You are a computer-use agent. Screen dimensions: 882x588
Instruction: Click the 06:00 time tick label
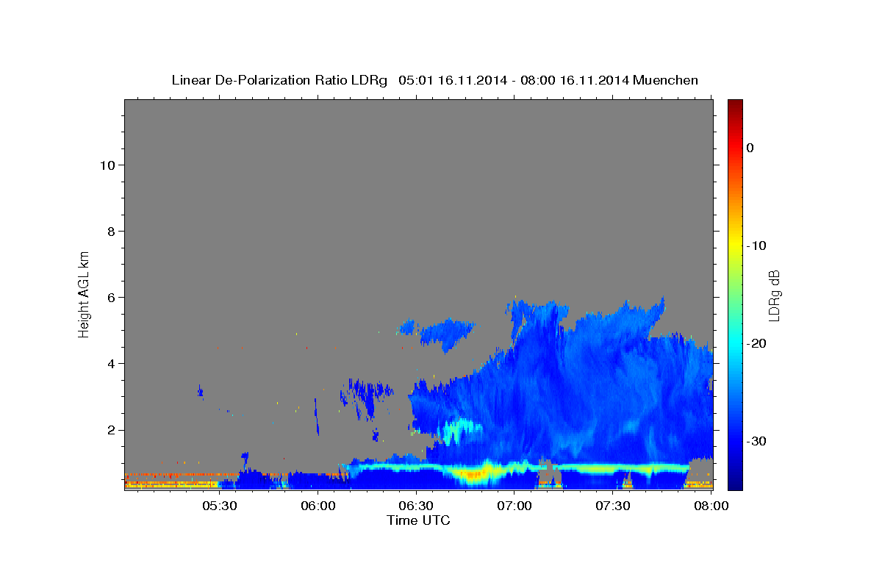click(x=318, y=506)
